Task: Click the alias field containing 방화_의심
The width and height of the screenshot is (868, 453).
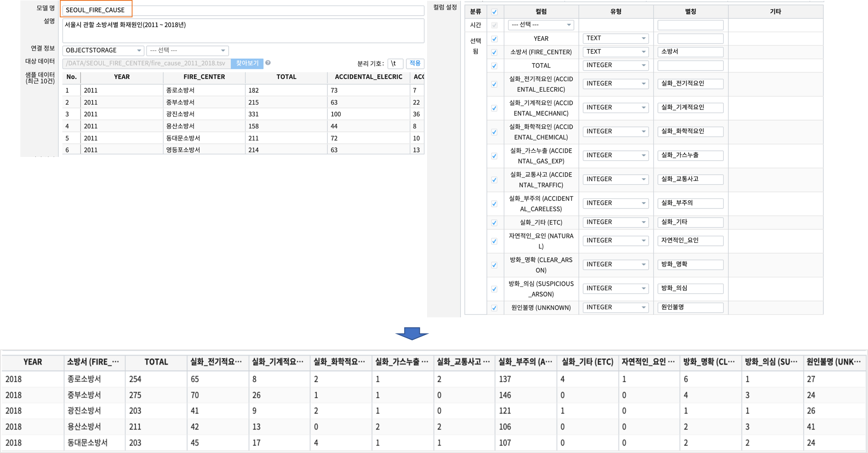Action: pyautogui.click(x=690, y=288)
